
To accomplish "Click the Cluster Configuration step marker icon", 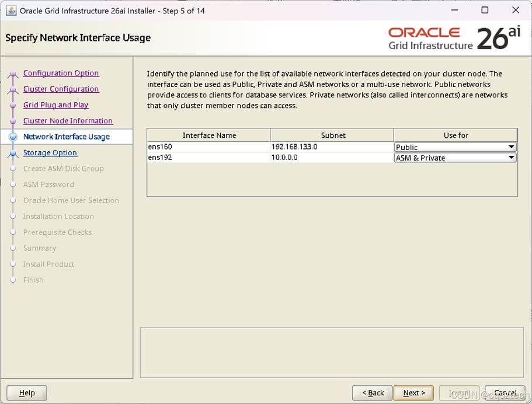I will click(13, 89).
